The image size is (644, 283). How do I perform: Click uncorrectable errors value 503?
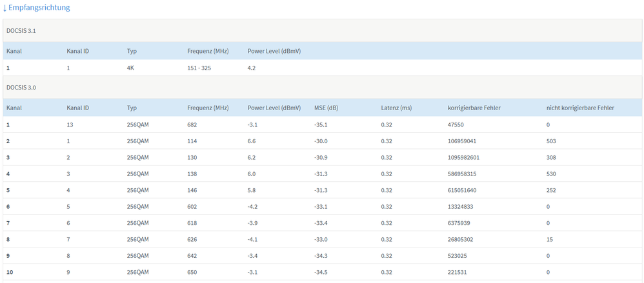(551, 141)
